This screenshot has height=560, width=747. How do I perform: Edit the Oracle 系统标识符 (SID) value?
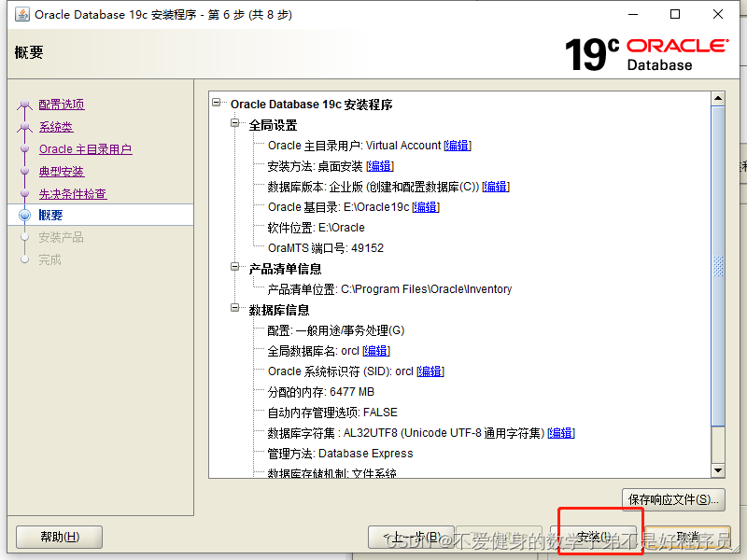(x=430, y=371)
